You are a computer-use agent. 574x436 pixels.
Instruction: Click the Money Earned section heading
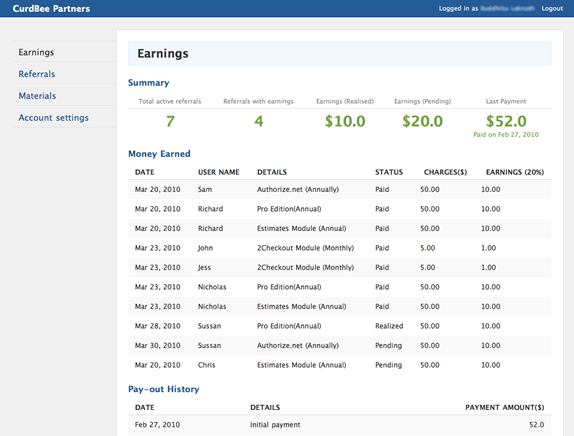pyautogui.click(x=159, y=154)
